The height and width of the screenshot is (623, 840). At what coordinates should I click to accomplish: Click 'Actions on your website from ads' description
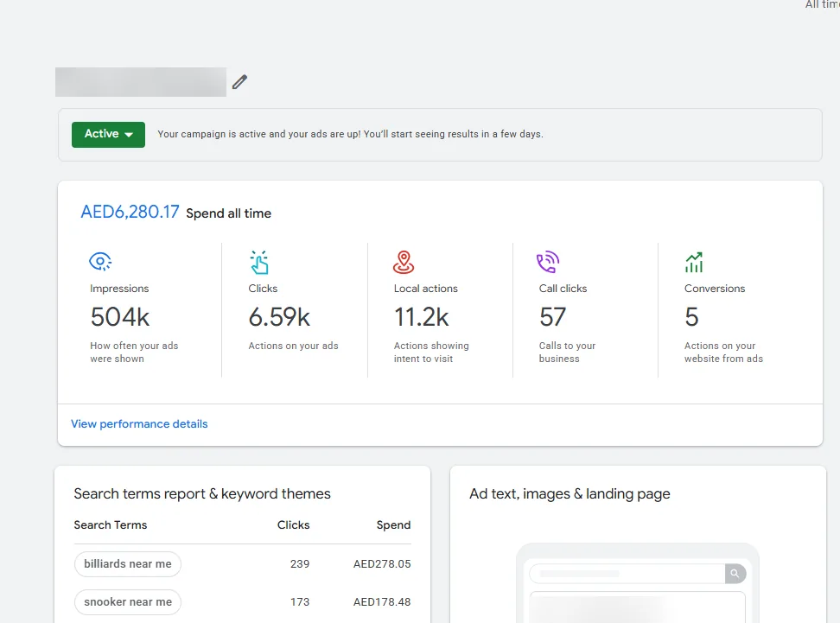723,353
